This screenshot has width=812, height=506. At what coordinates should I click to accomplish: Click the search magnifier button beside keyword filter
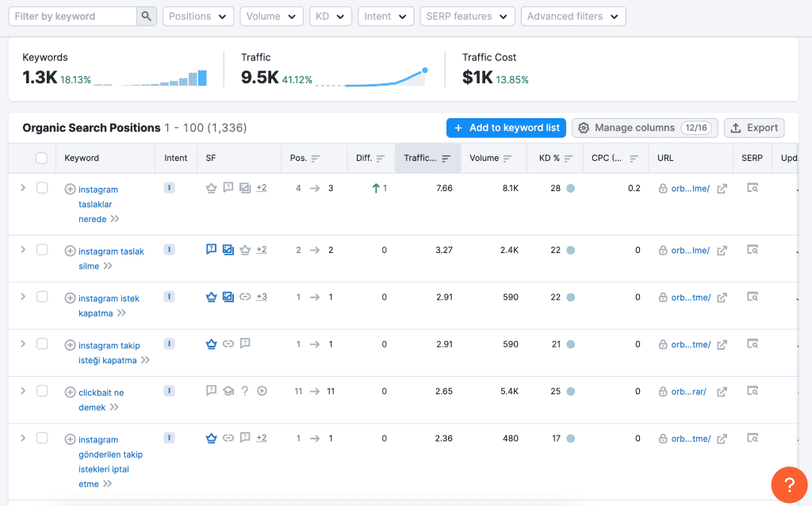coord(147,16)
